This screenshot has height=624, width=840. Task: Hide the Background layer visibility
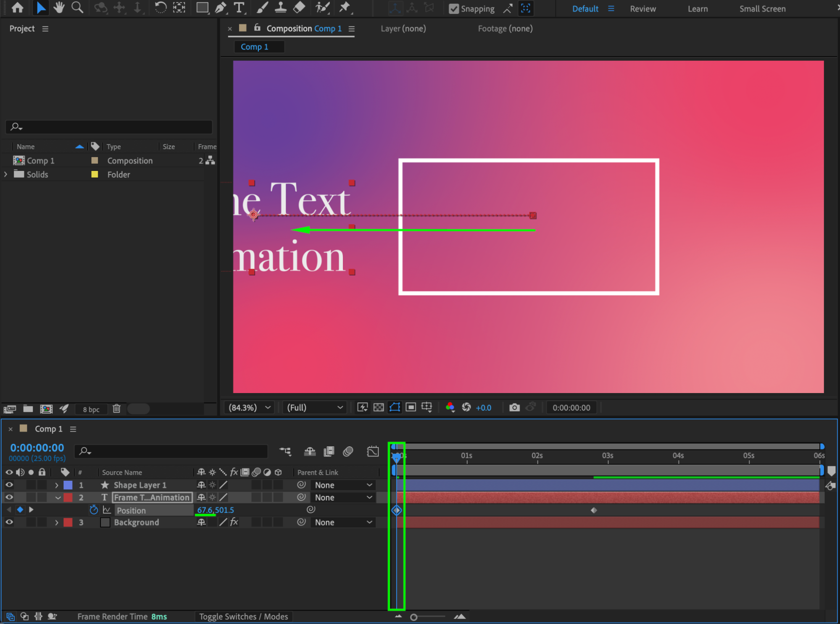[9, 522]
